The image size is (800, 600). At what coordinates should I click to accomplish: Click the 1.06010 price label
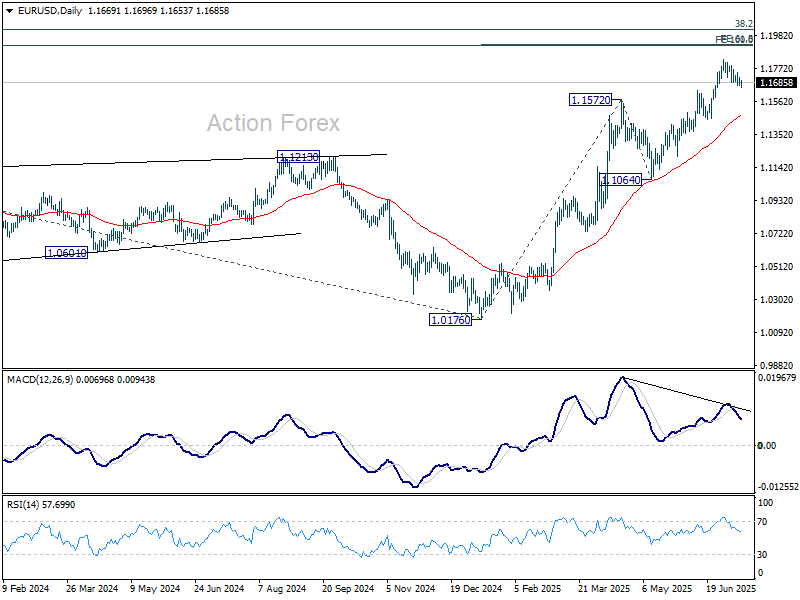tap(66, 253)
